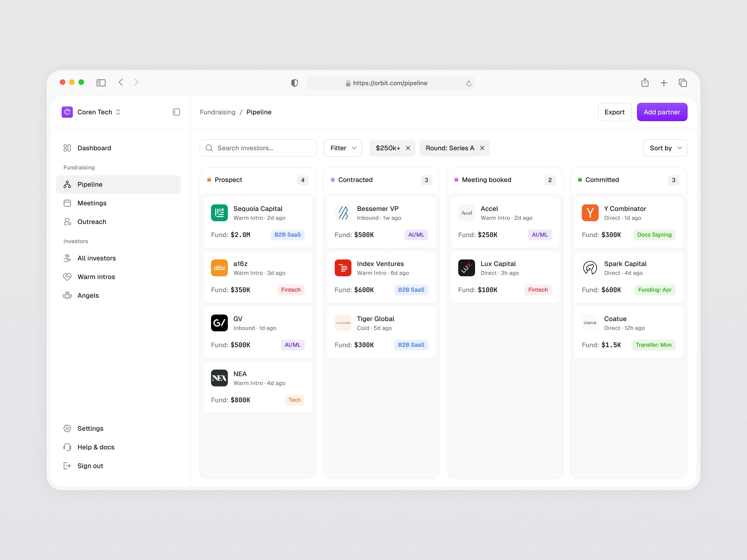Viewport: 747px width, 560px height.
Task: Click the Export button
Action: pyautogui.click(x=615, y=112)
